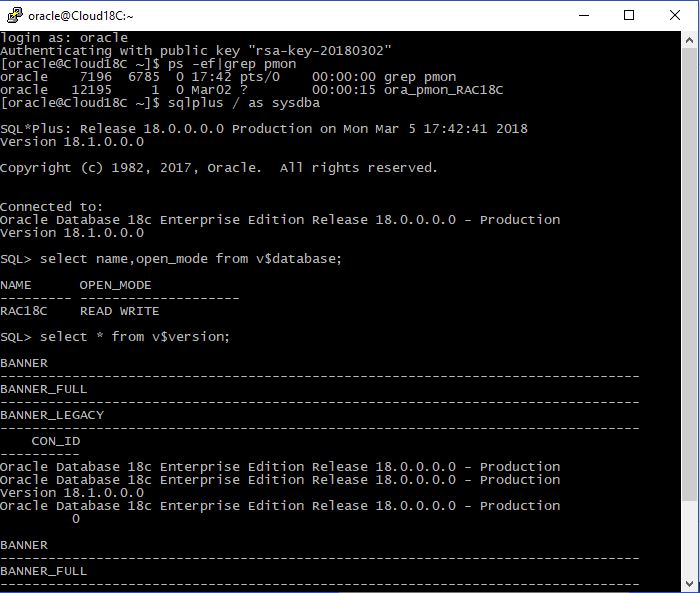Click the 'sqlplus / as sysdba' command

(x=244, y=103)
